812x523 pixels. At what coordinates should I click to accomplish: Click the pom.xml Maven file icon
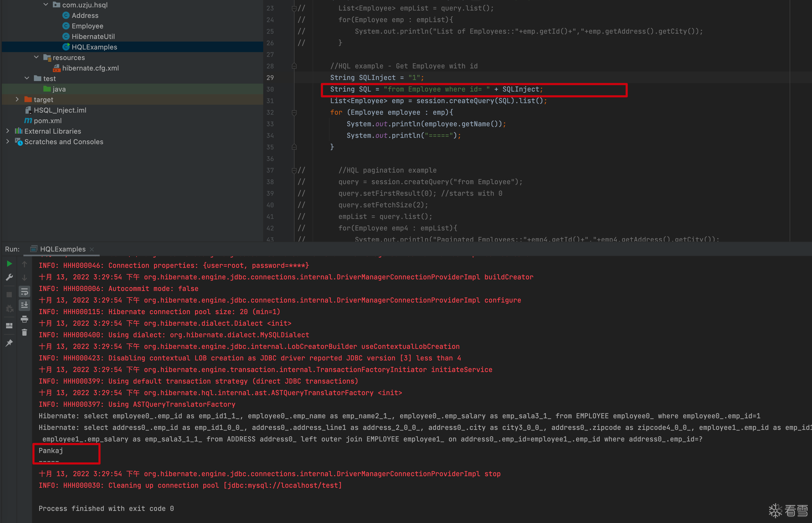tap(28, 120)
